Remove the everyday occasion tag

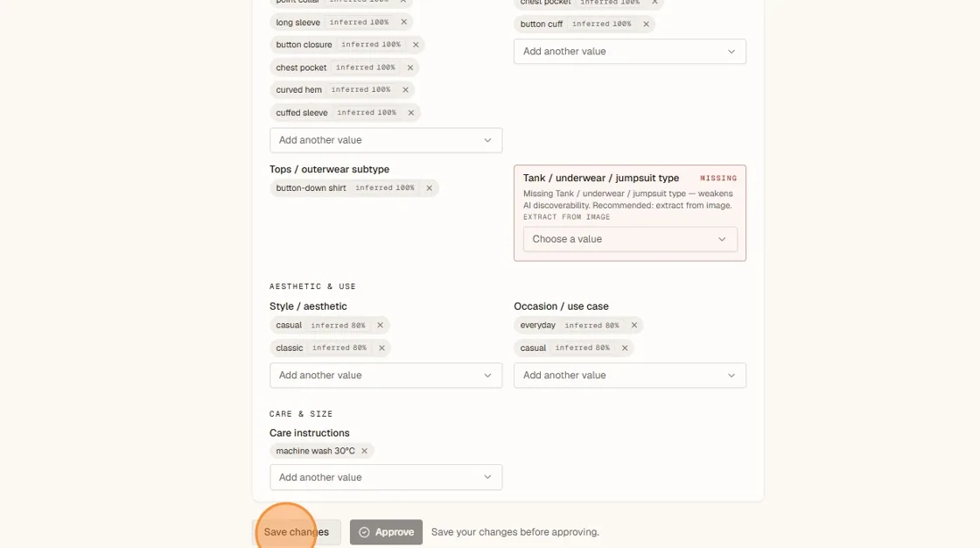[633, 326]
